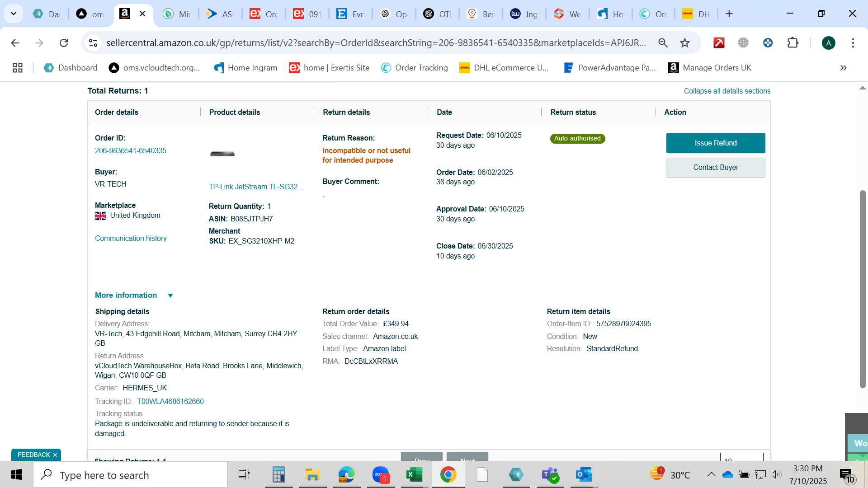Click the red arrow extension icon

(x=719, y=43)
